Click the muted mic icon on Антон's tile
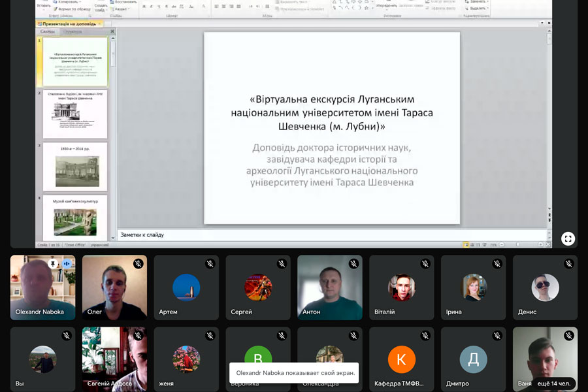 tap(353, 264)
